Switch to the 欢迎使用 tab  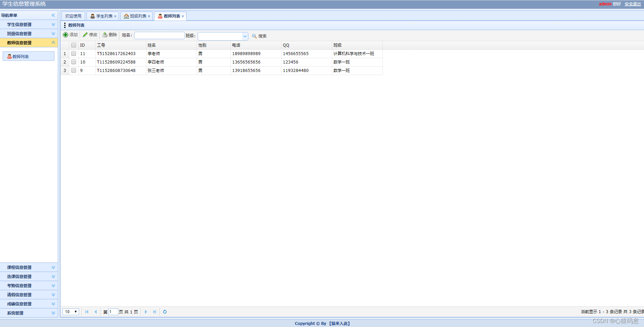click(73, 16)
